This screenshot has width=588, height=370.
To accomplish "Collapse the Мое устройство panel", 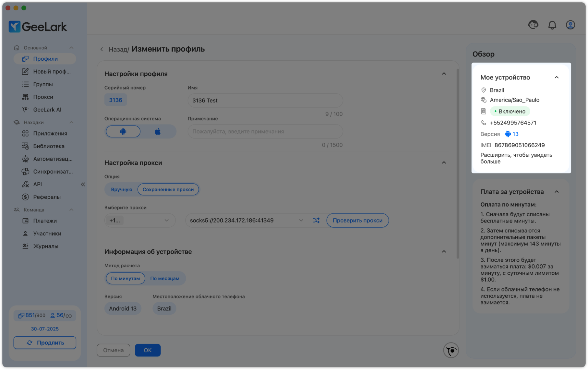I will tap(556, 77).
